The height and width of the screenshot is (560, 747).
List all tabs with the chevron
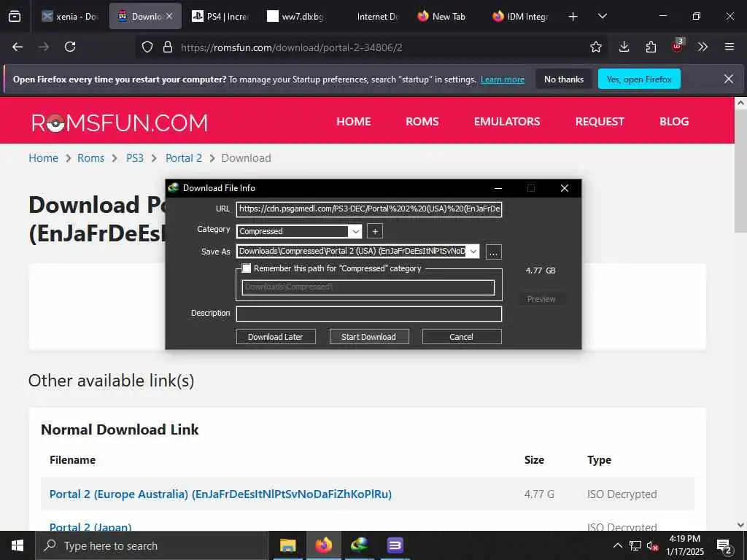(x=602, y=16)
